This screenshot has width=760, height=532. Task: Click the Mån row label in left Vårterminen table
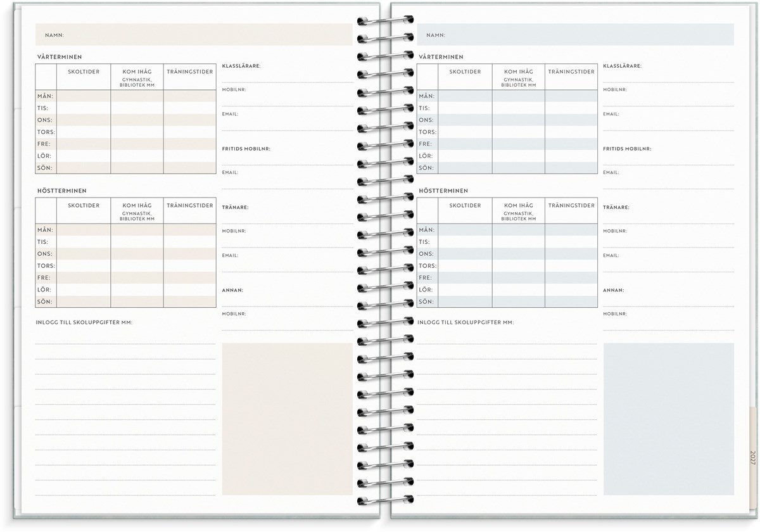click(45, 96)
